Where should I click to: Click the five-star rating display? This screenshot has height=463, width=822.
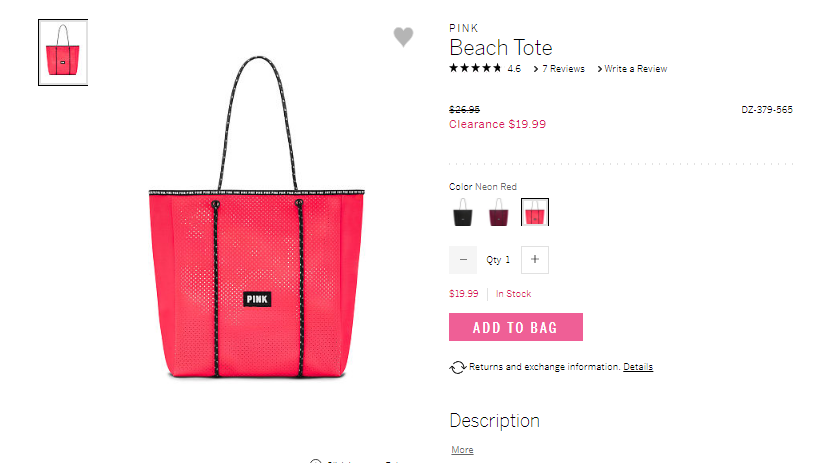[475, 68]
